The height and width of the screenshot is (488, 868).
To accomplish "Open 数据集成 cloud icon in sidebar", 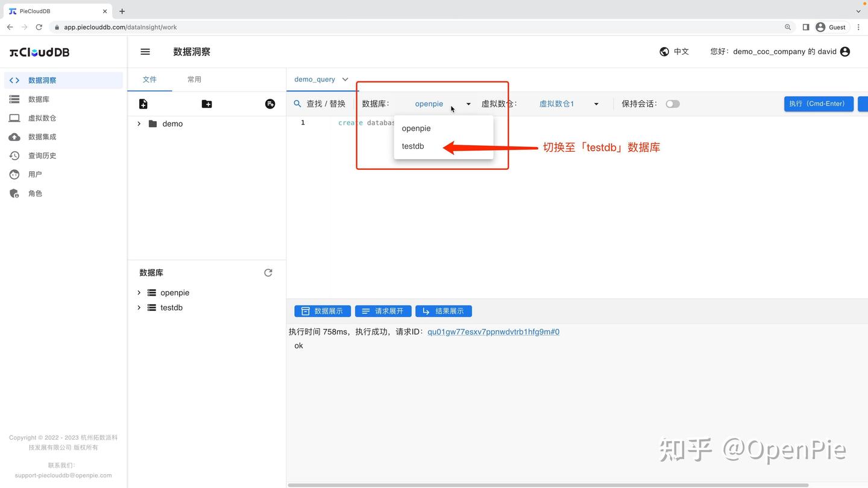I will pos(42,136).
